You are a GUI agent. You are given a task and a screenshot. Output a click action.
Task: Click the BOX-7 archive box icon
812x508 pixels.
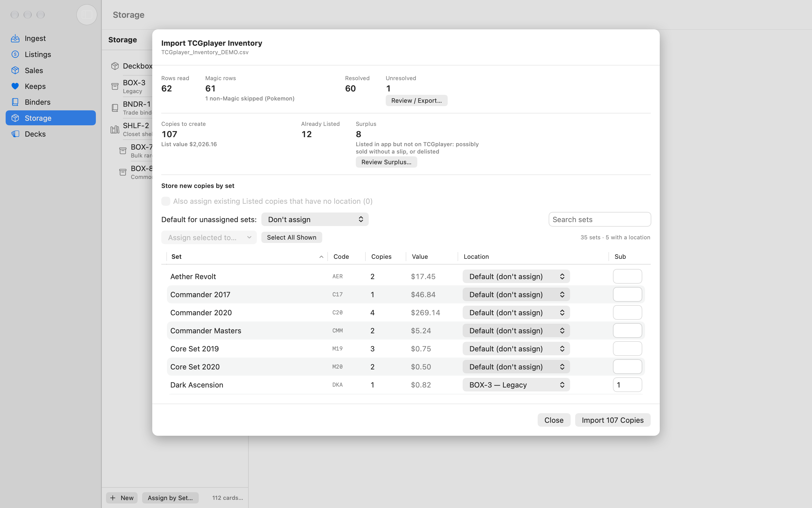123,150
